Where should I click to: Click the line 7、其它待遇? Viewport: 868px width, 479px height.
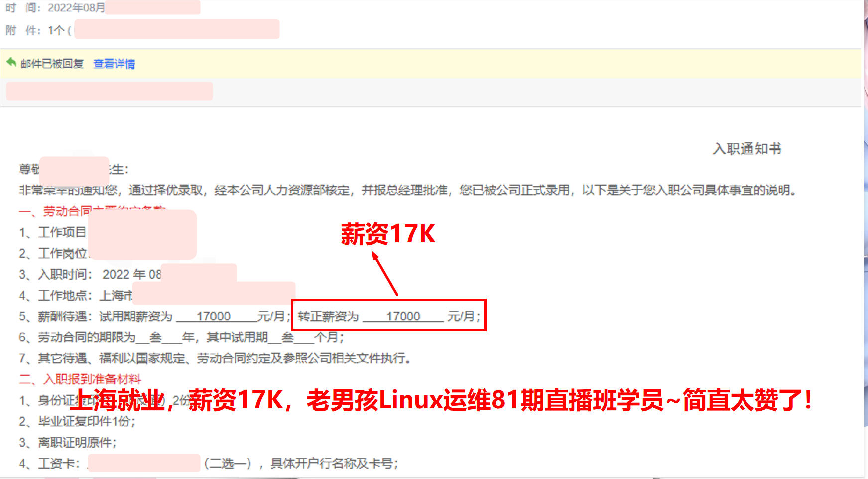pyautogui.click(x=215, y=358)
